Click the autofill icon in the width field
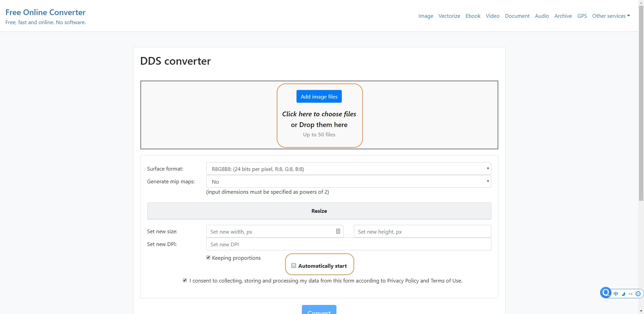This screenshot has width=644, height=314. coord(338,231)
